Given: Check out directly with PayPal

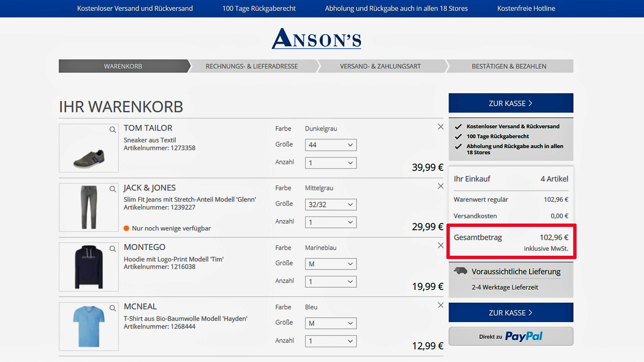Looking at the screenshot, I should point(511,336).
